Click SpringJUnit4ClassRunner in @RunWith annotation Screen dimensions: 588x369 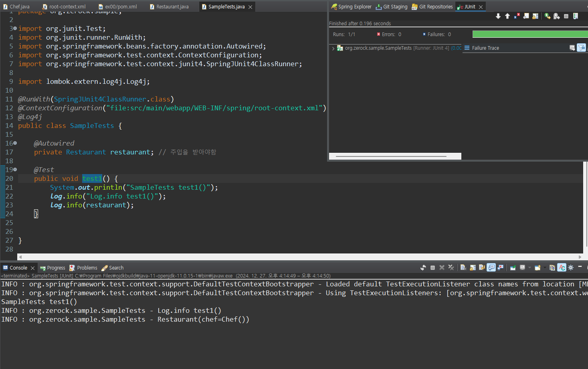[x=100, y=99]
